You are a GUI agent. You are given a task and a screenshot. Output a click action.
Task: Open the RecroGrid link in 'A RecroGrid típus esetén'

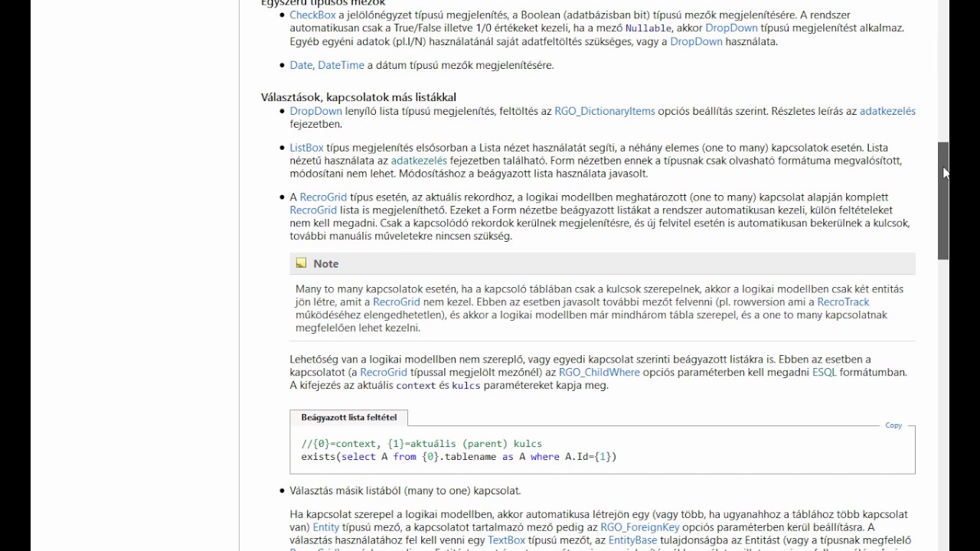point(323,197)
